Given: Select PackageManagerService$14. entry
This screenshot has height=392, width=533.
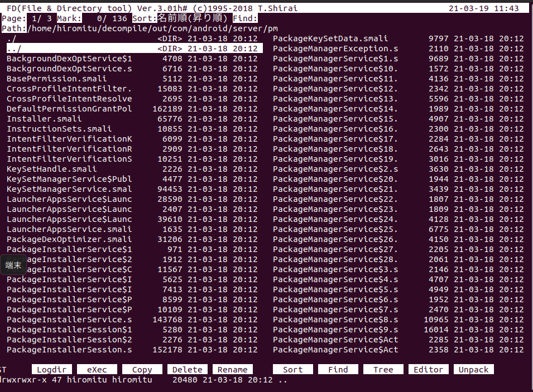Looking at the screenshot, I should point(398,109).
